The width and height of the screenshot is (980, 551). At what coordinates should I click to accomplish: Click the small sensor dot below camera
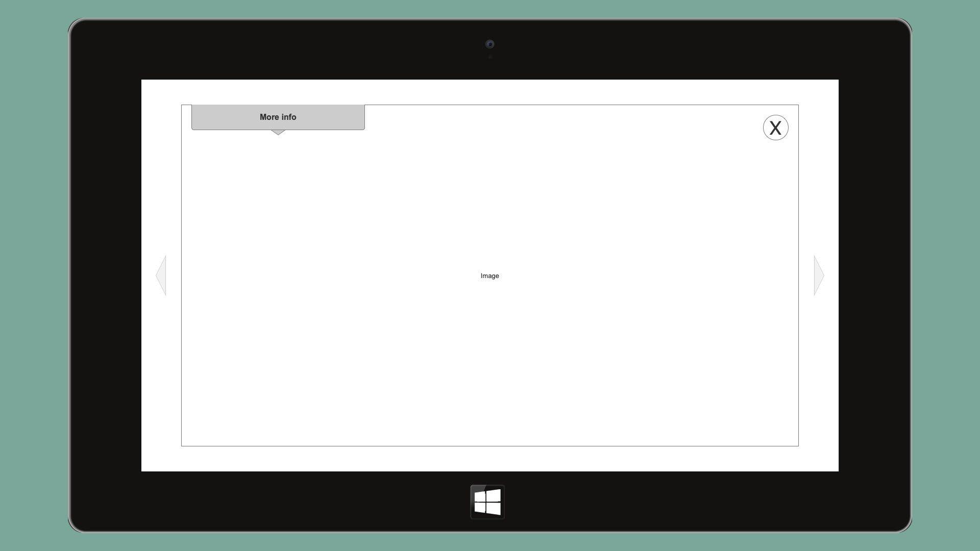(490, 57)
